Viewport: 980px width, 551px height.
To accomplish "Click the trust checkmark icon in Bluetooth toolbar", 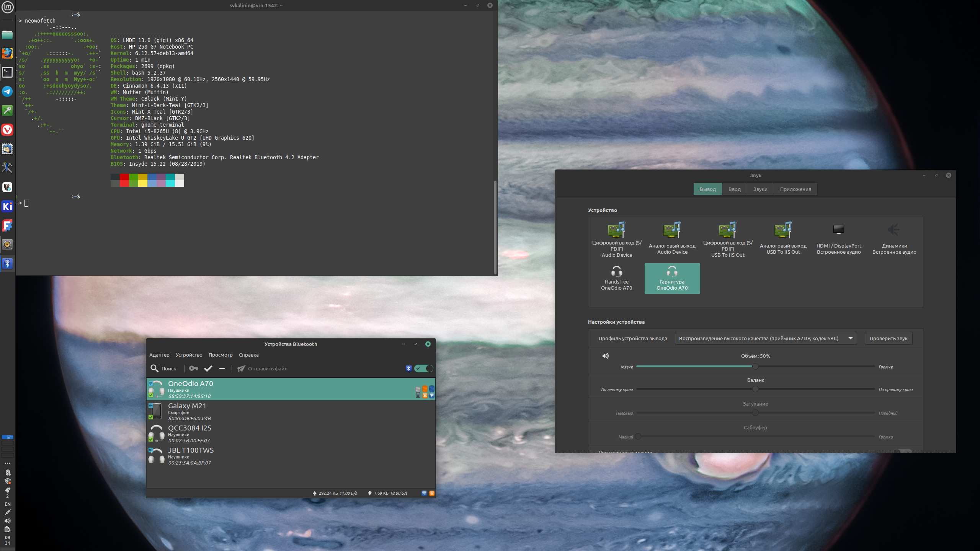I will [208, 368].
